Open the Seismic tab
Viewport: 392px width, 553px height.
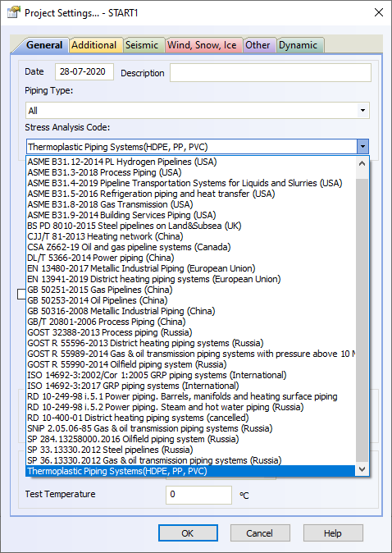coord(142,45)
